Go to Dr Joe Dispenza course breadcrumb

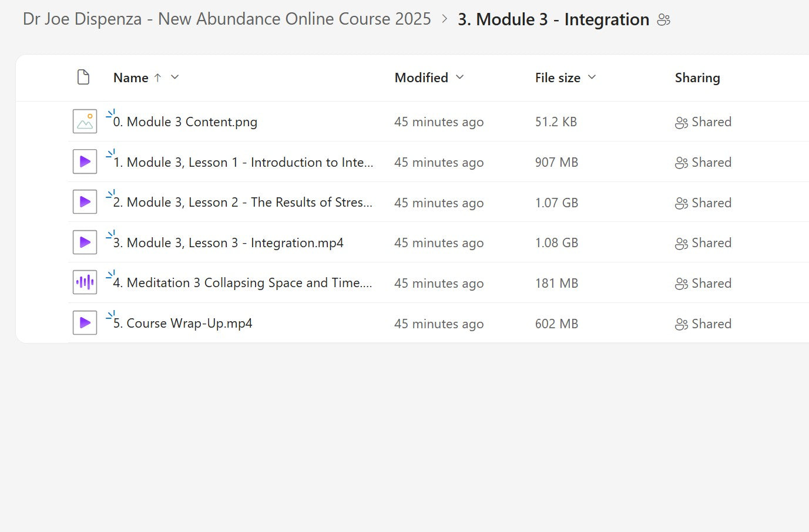pos(227,19)
